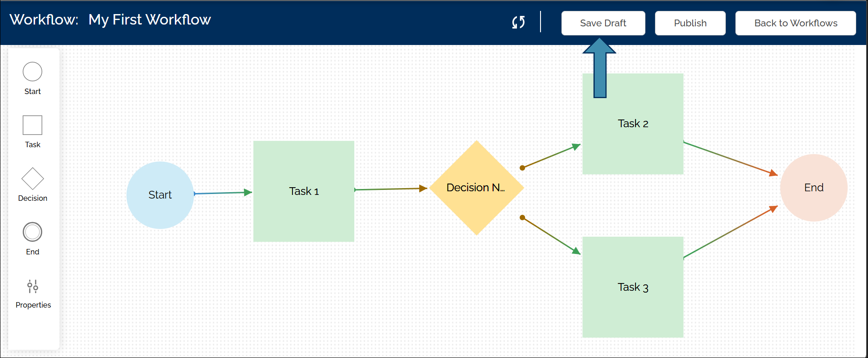Screen dimensions: 868x358
Task: Publish the workflow
Action: (690, 23)
